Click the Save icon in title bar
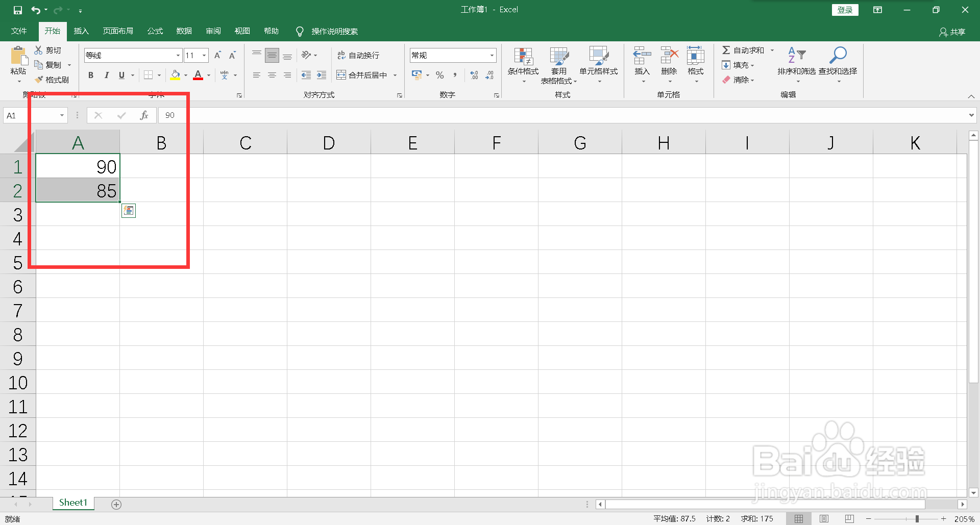Screen dimensions: 980x525 [x=18, y=10]
